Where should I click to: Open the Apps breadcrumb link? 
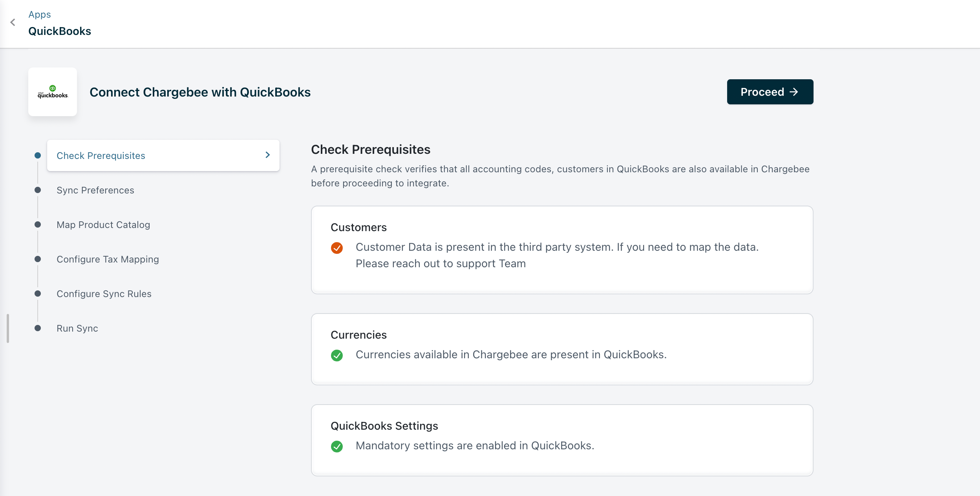40,15
